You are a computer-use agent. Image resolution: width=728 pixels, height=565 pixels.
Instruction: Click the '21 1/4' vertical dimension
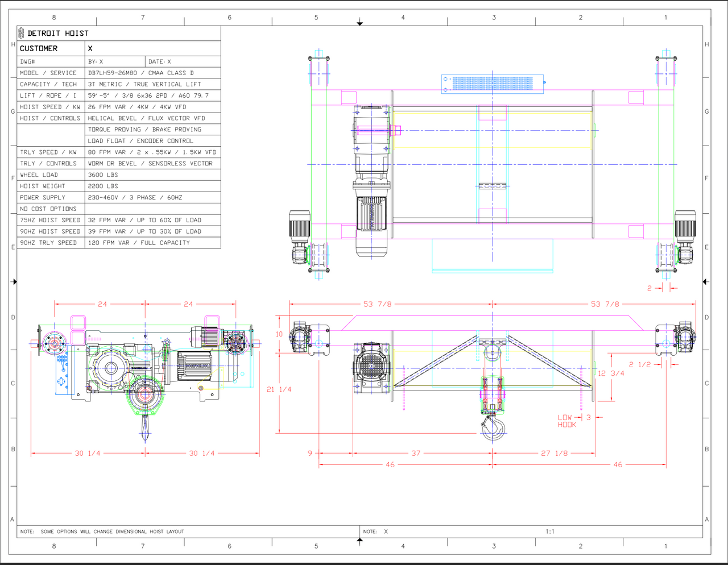point(279,389)
